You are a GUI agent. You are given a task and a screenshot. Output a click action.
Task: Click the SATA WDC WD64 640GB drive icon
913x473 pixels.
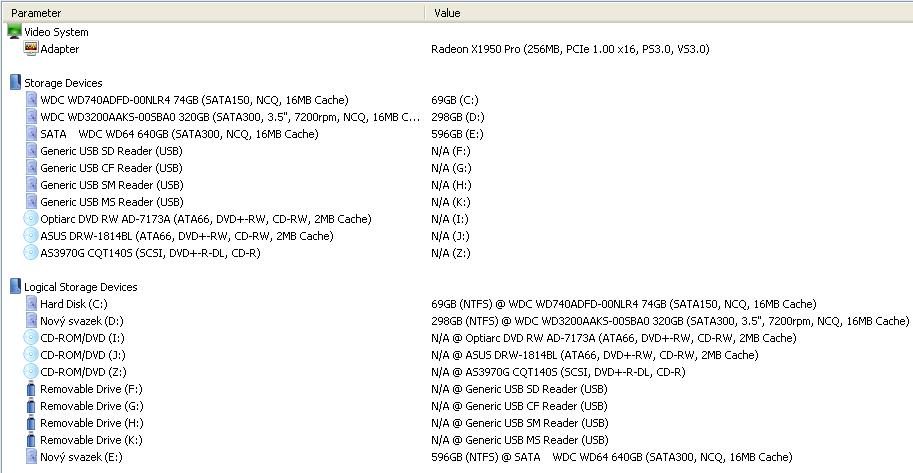[31, 133]
